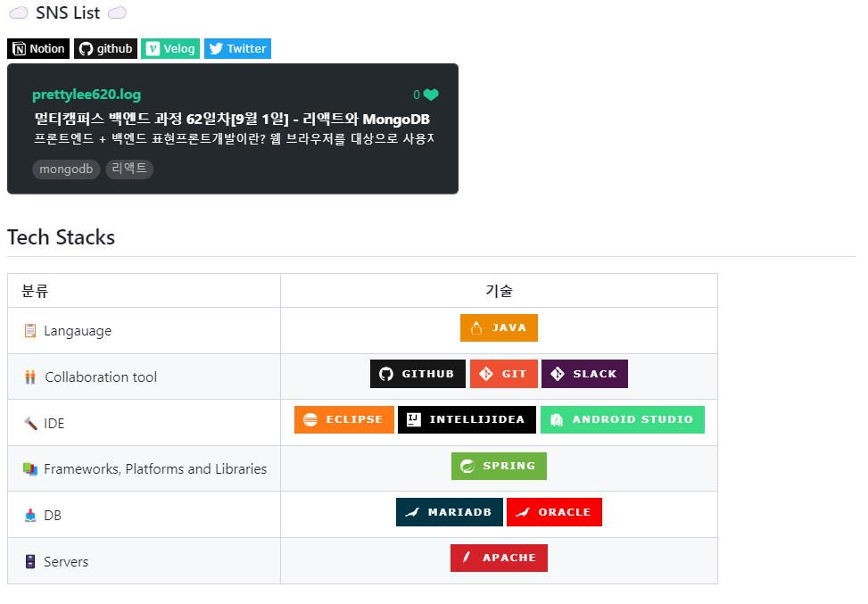Click the 리액트 tag pill
The height and width of the screenshot is (604, 868).
click(x=129, y=170)
